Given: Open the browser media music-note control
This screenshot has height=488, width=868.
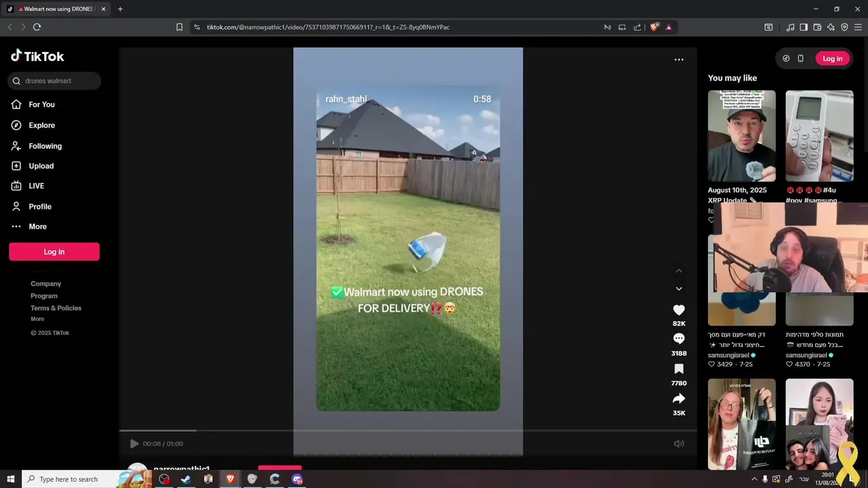Looking at the screenshot, I should coord(790,27).
